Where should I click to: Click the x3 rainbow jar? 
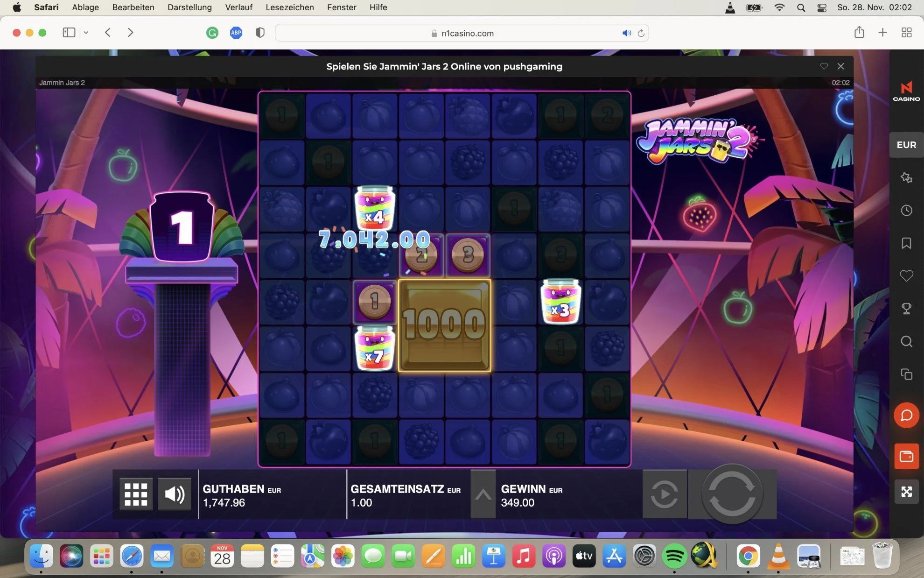pos(560,301)
